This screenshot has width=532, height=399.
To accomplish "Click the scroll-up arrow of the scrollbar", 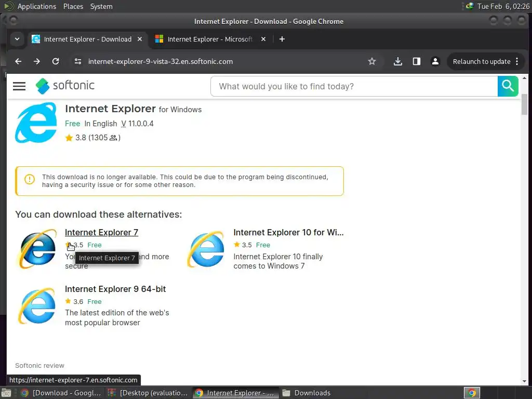I will (524, 78).
